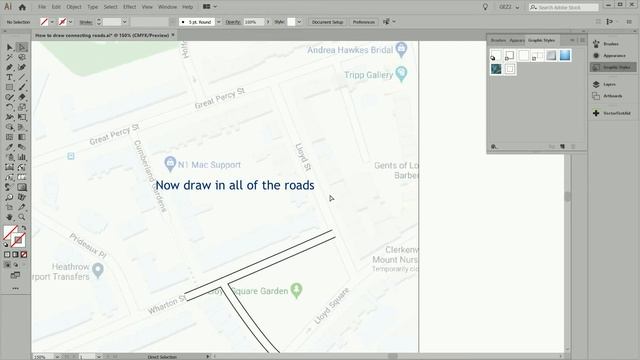640x360 pixels.
Task: Select the Column Graph tool
Action: (22, 157)
